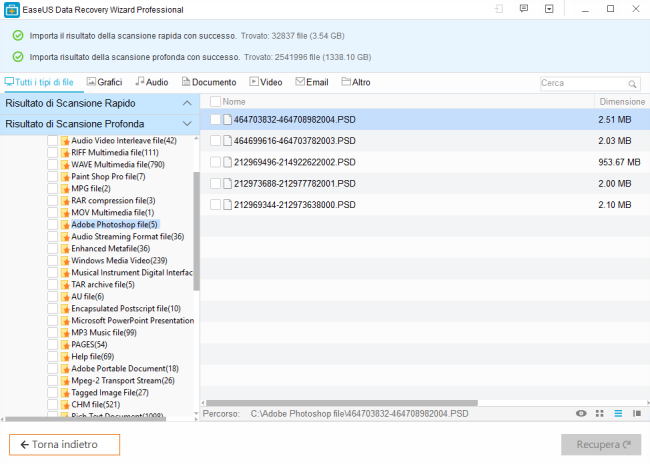650x464 pixels.
Task: Collapse Risultato di Scansione Profonda section
Action: coord(187,123)
